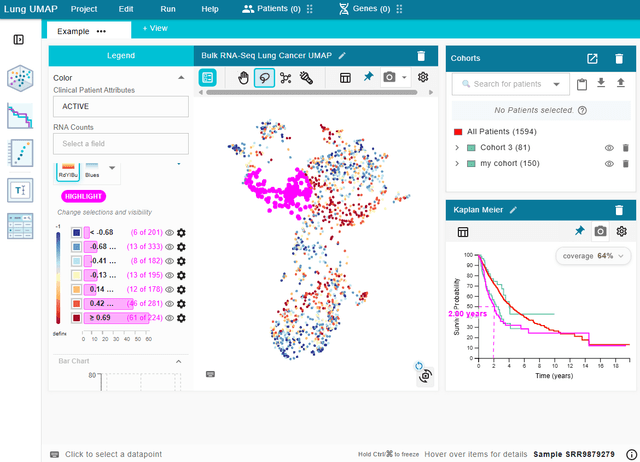The image size is (640, 462).
Task: Click the HIGHLIGHT button
Action: click(x=84, y=196)
